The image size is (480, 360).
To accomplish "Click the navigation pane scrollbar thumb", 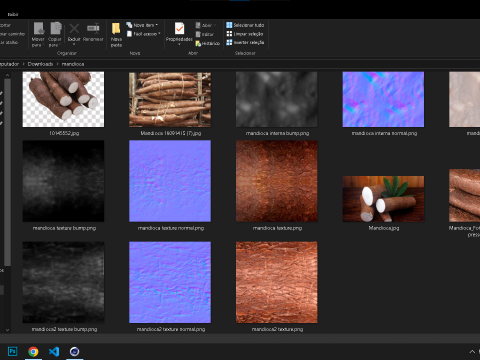I will (x=7, y=172).
